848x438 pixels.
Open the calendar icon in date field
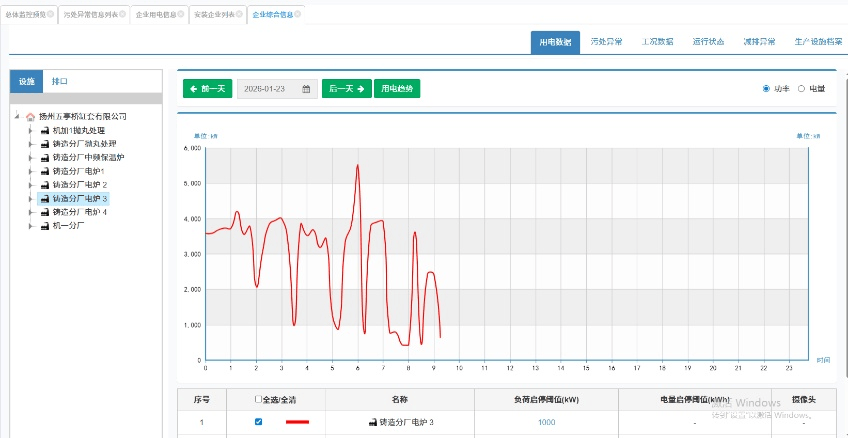(306, 89)
